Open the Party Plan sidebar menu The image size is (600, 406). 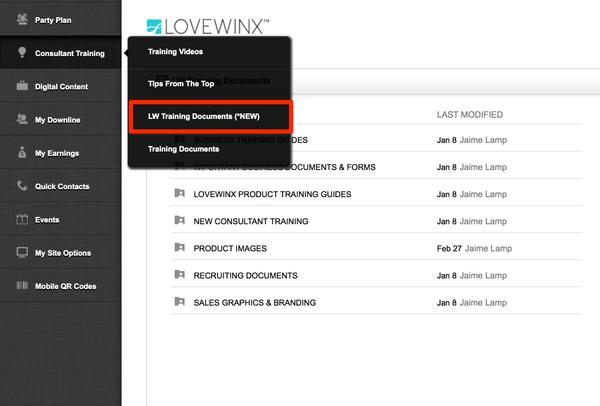(60, 20)
